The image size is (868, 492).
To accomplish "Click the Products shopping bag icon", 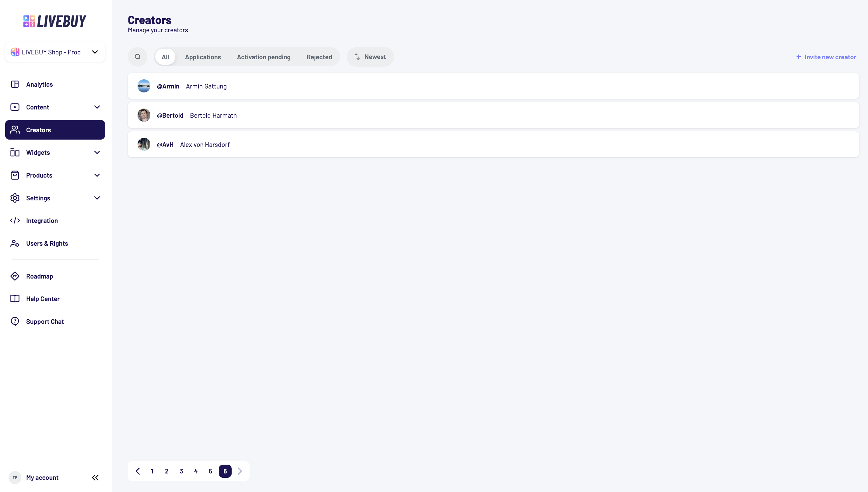I will pos(15,175).
